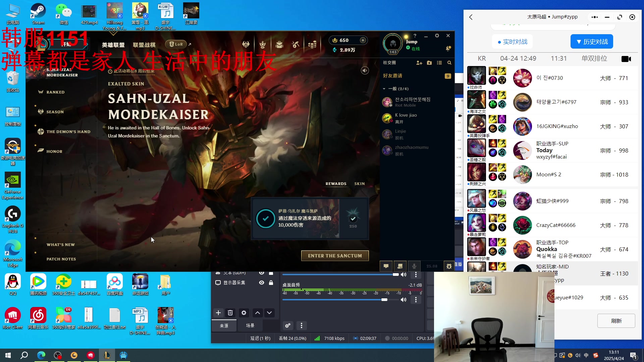Open League client help question mark
The image size is (644, 362).
pos(415,36)
